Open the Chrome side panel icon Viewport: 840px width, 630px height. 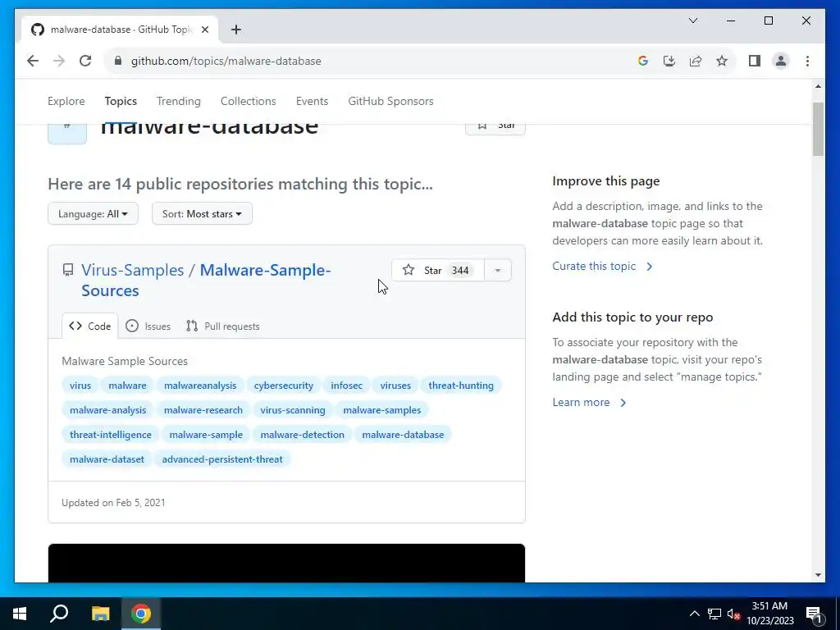(755, 61)
